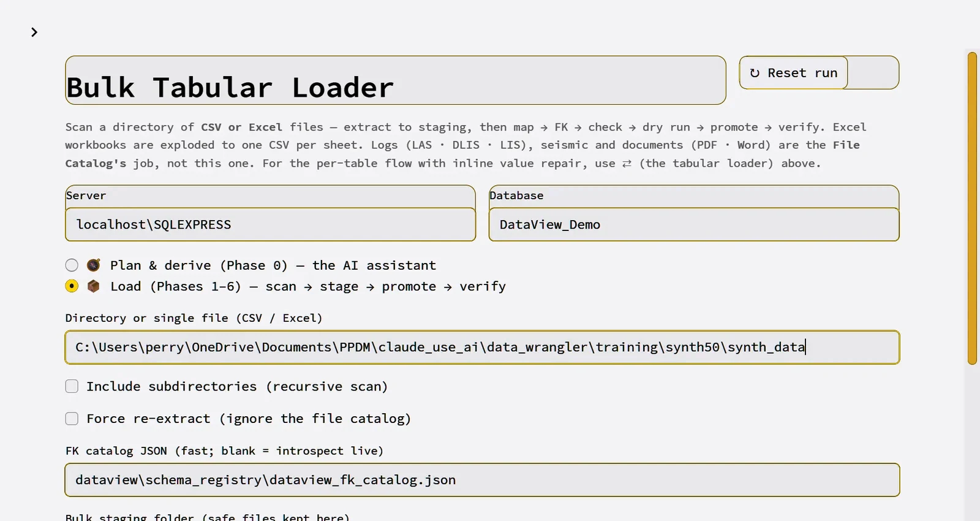Select the Load (Phases 1-6) radio option

click(x=72, y=286)
